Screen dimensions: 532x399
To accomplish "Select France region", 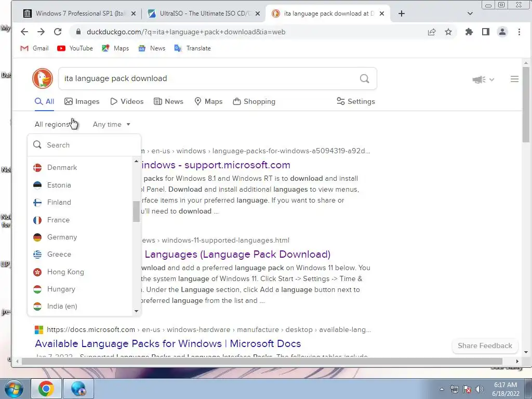I will tap(81, 220).
